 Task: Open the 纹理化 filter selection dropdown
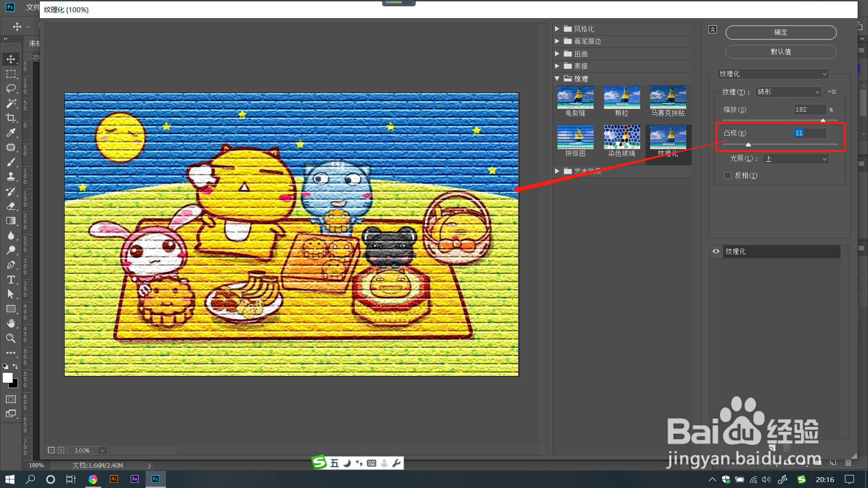pyautogui.click(x=773, y=74)
